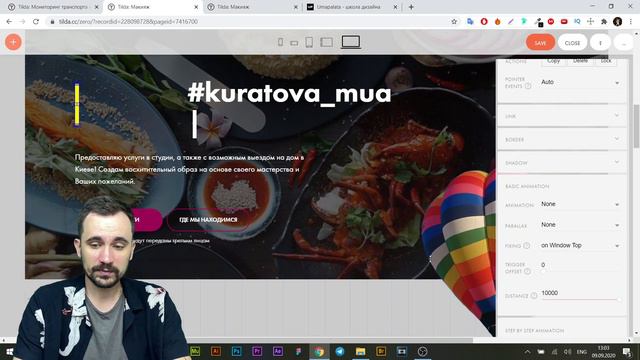Open the Parallax dropdown set to None
Viewport: 640px width, 360px height.
(580, 225)
